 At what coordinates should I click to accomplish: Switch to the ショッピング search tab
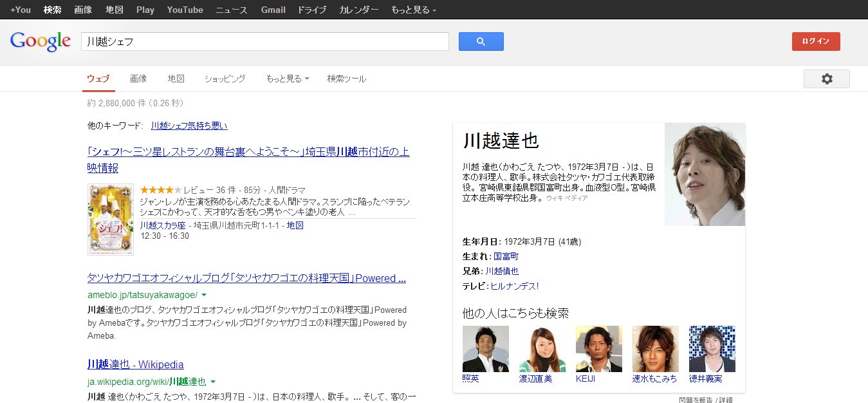tap(225, 79)
